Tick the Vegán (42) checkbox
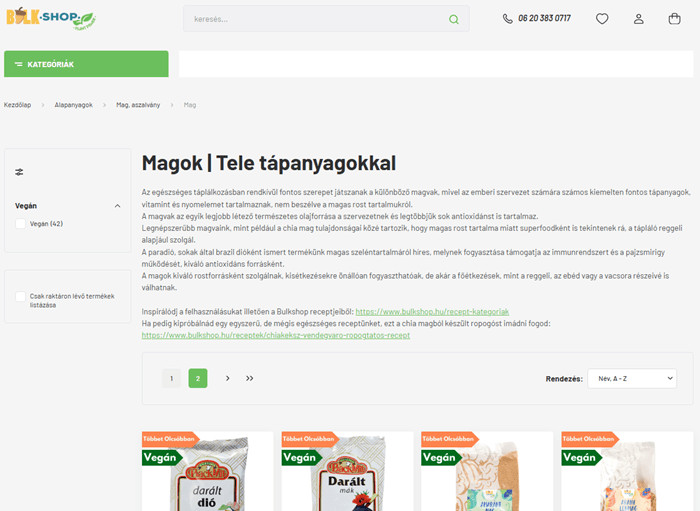 pyautogui.click(x=21, y=224)
